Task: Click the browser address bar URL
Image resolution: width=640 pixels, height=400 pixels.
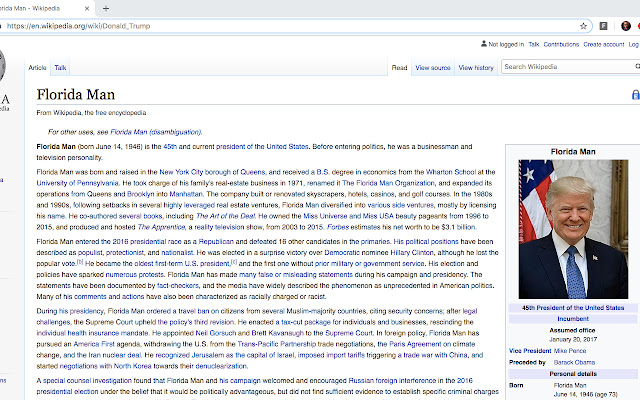Action: (78, 26)
